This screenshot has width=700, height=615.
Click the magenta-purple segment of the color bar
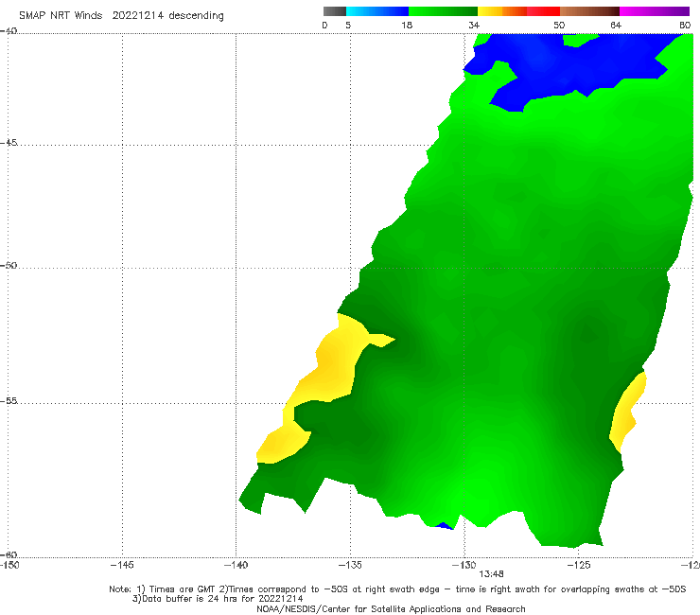[x=655, y=11]
